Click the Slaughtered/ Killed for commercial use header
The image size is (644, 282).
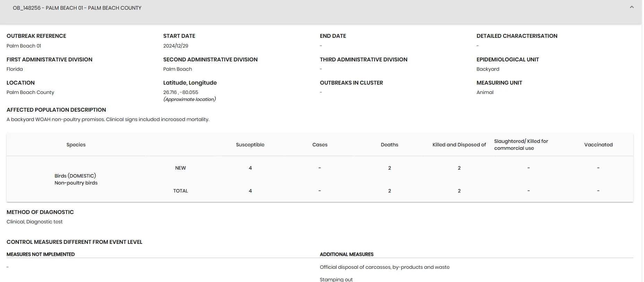(x=521, y=145)
